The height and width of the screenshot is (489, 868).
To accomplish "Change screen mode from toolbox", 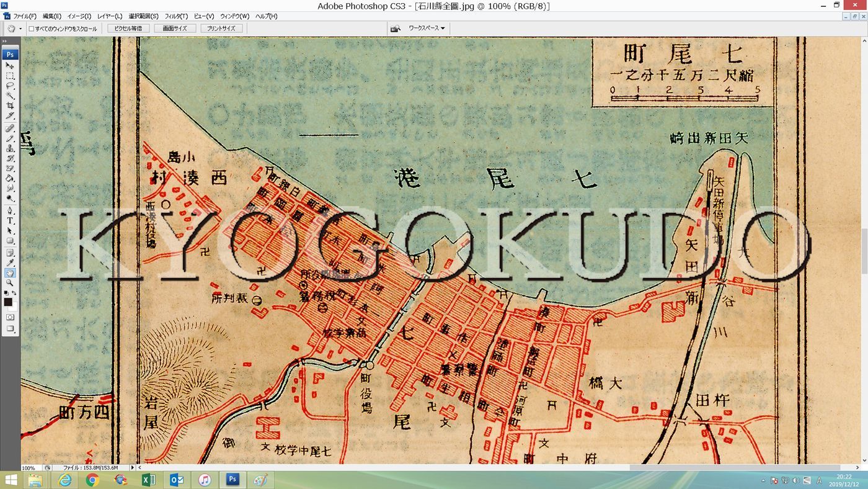I will [x=10, y=329].
